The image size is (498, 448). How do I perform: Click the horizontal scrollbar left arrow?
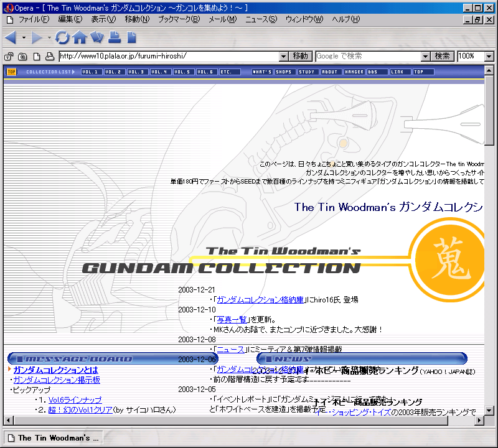(x=8, y=421)
